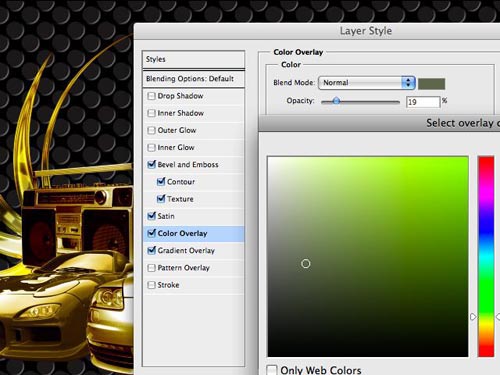Uncheck the Gradient Overlay checkbox
Image resolution: width=500 pixels, height=375 pixels.
tap(151, 250)
